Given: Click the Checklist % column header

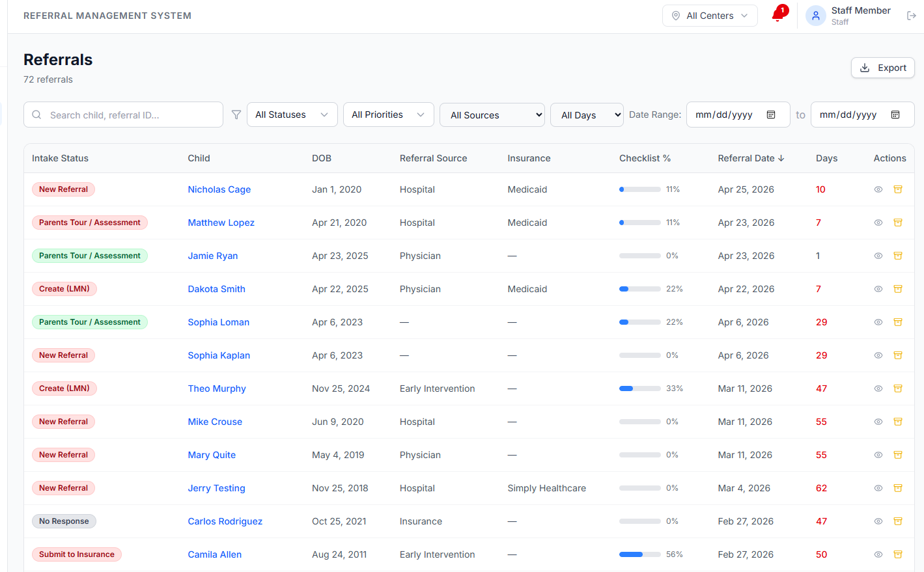Looking at the screenshot, I should 645,158.
